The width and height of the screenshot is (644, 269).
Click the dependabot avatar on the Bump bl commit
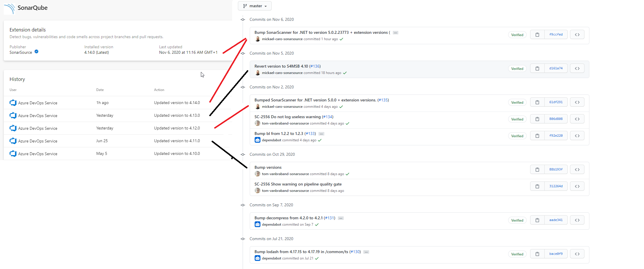point(258,140)
